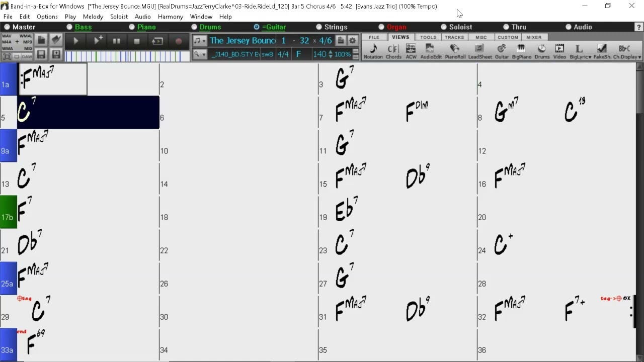This screenshot has height=362, width=644.
Task: Open the Video window
Action: click(x=559, y=51)
